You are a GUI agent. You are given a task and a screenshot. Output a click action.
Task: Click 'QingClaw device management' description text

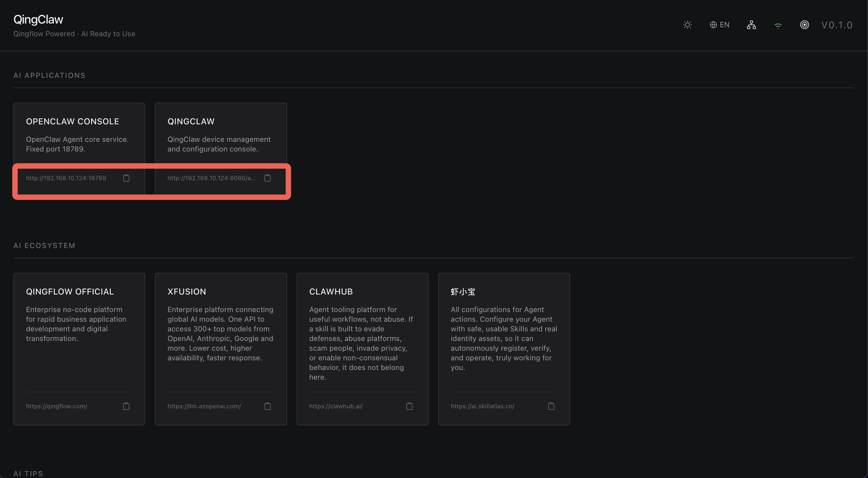(219, 144)
